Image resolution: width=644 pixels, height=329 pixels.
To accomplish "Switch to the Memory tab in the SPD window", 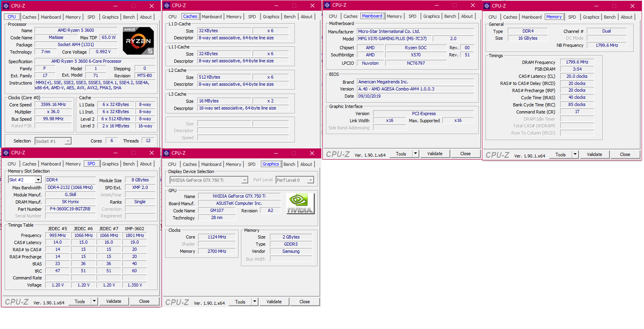I will (73, 164).
